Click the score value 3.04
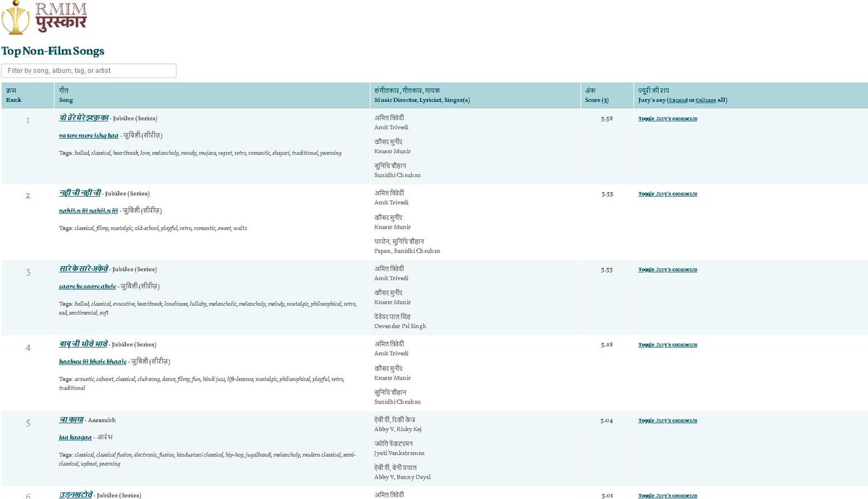Screen dimensions: 868x499 coord(607,420)
